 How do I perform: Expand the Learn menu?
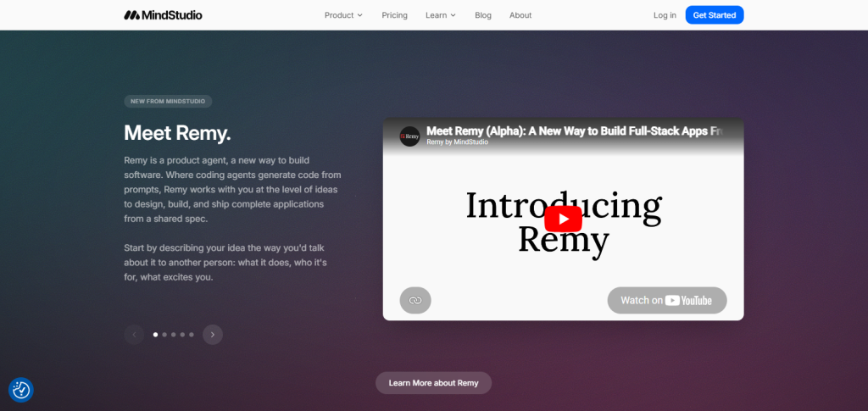pos(441,15)
